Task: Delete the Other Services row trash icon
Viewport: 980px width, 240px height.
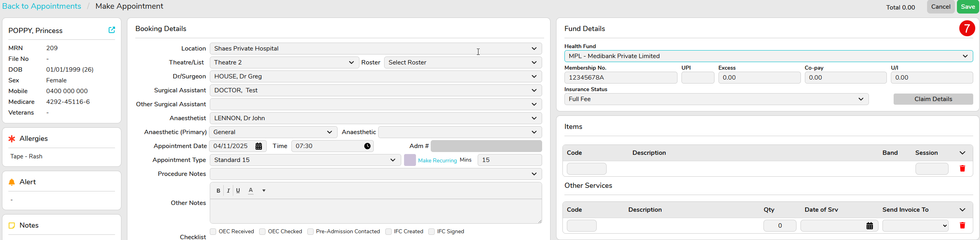Action: (x=962, y=226)
